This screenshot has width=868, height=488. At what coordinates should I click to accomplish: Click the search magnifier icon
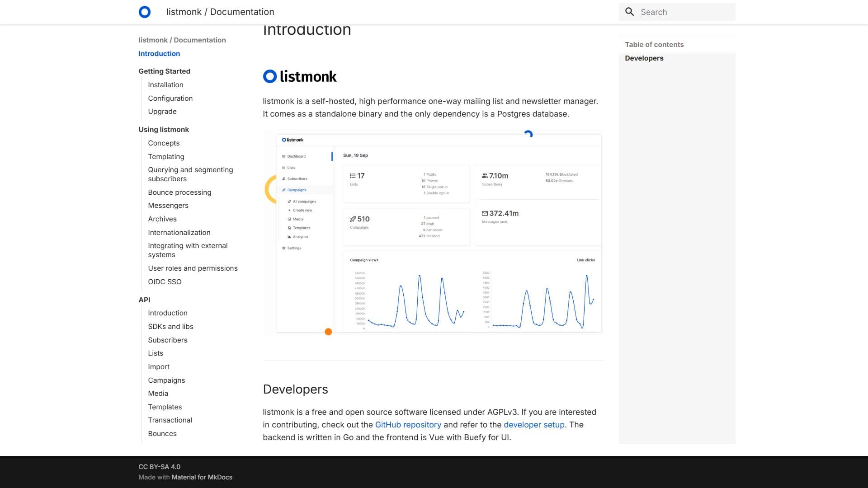630,12
